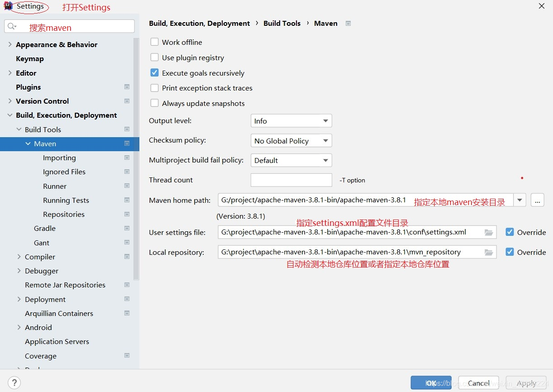The height and width of the screenshot is (392, 553).
Task: Open Build Tools breadcrumb link
Action: click(x=282, y=24)
